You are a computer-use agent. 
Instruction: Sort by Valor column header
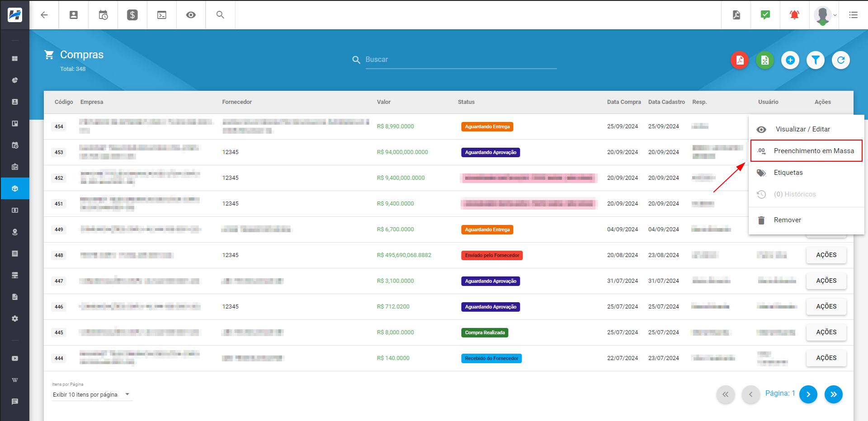tap(384, 102)
